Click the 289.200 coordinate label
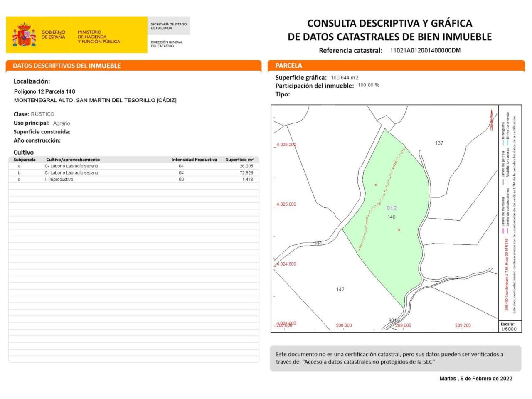This screenshot has width=532, height=399. pyautogui.click(x=463, y=325)
